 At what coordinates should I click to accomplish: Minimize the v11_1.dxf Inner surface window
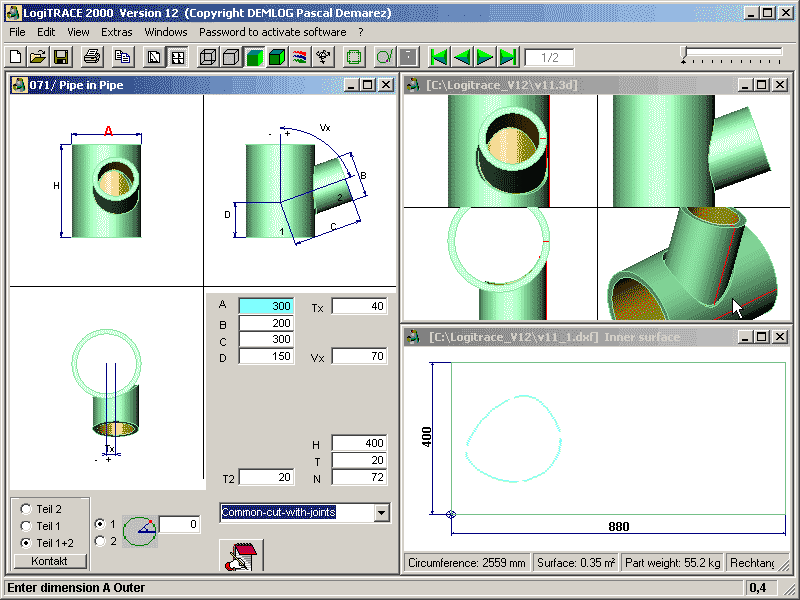745,337
